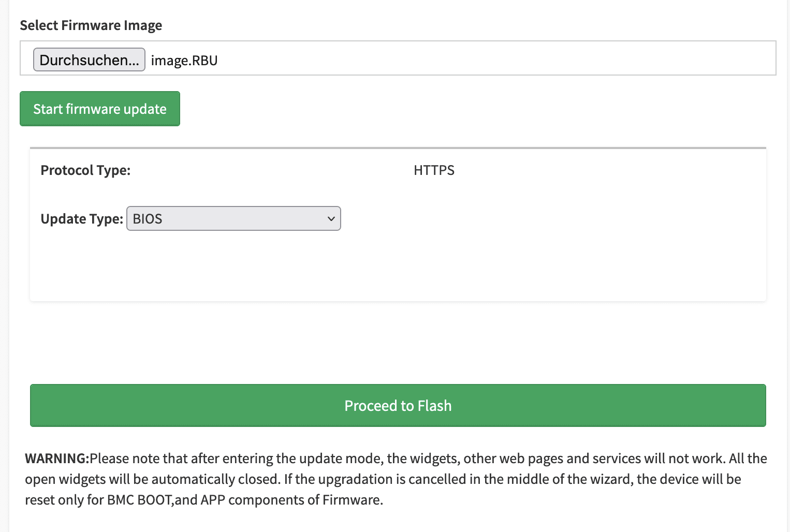Image resolution: width=790 pixels, height=532 pixels.
Task: Click the BIOS value in Update Type selector
Action: pyautogui.click(x=148, y=219)
